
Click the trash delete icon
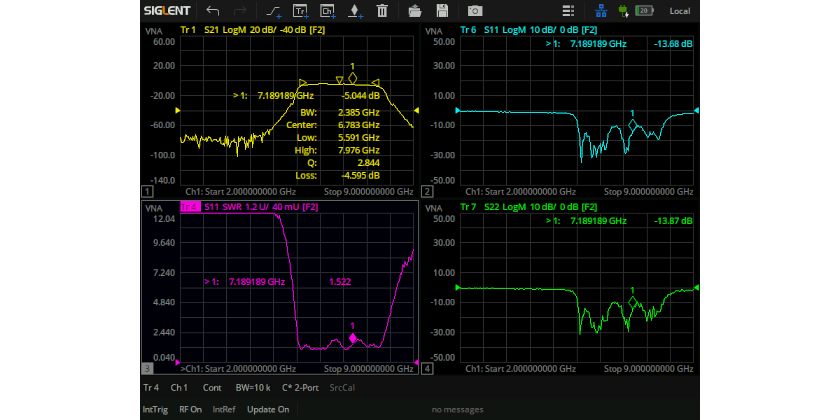point(382,11)
